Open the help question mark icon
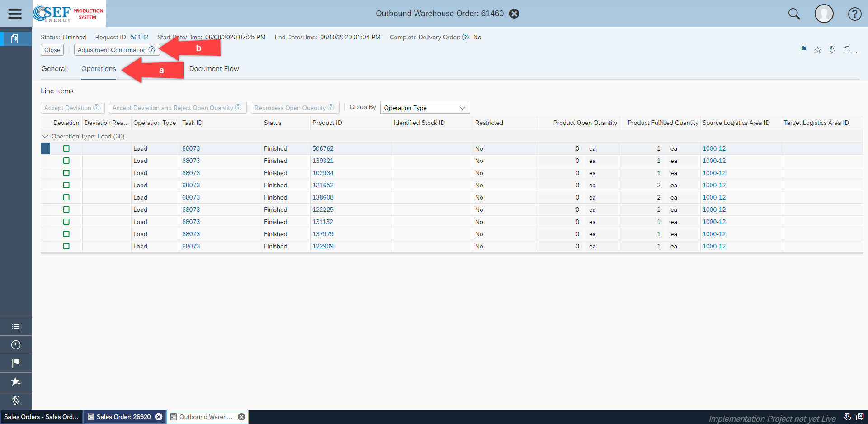The width and height of the screenshot is (868, 424). (854, 14)
